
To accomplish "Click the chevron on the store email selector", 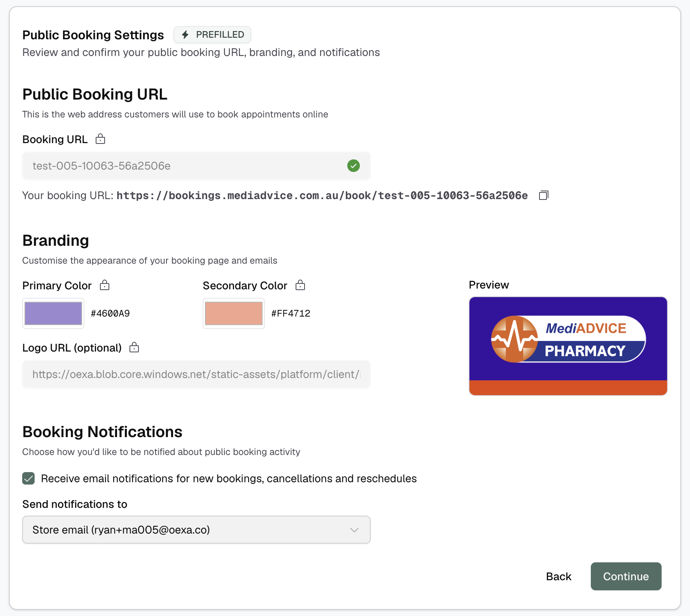I will coord(354,530).
